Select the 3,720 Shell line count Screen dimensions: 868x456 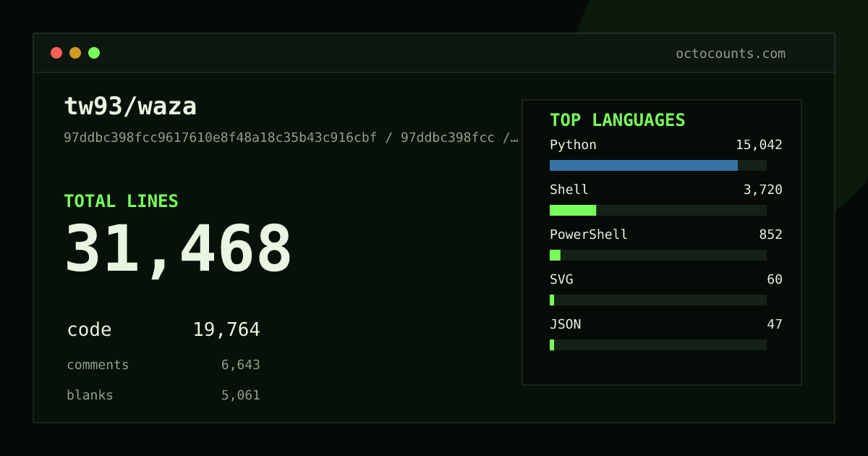(763, 190)
